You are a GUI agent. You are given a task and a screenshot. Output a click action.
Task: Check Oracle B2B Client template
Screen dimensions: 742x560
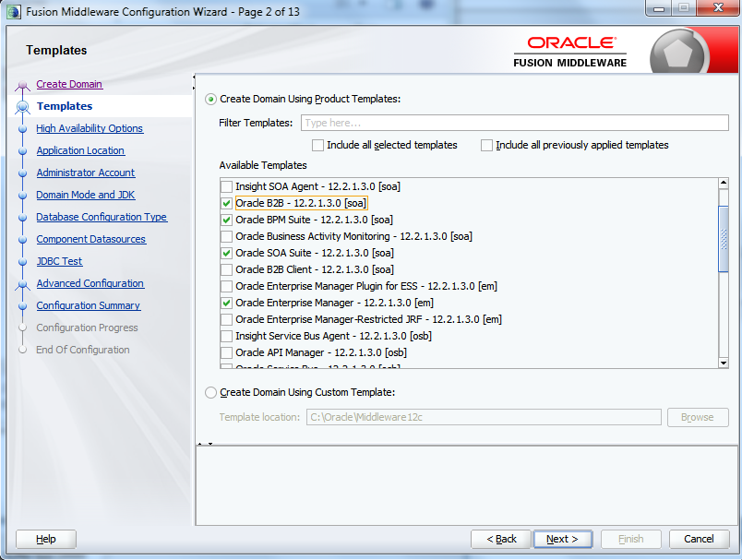[227, 269]
